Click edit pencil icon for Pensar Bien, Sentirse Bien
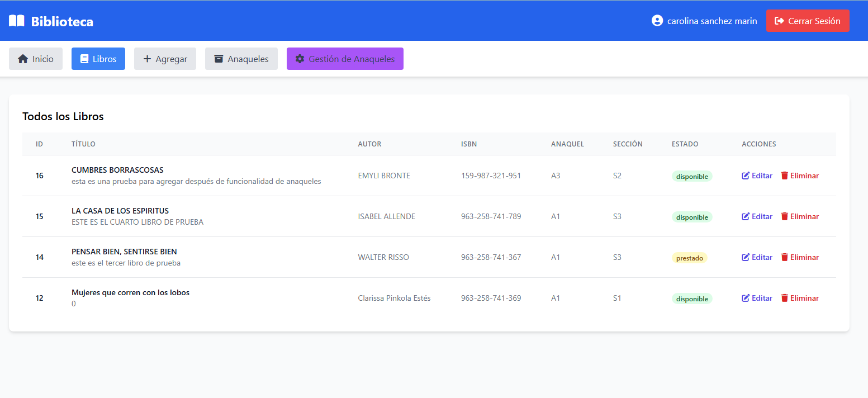Image resolution: width=868 pixels, height=398 pixels. (746, 257)
